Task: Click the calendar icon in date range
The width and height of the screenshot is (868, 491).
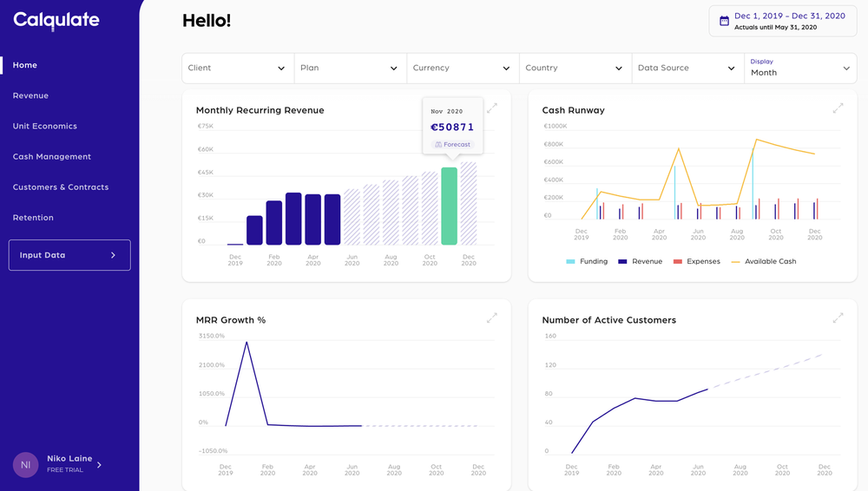Action: (x=724, y=21)
